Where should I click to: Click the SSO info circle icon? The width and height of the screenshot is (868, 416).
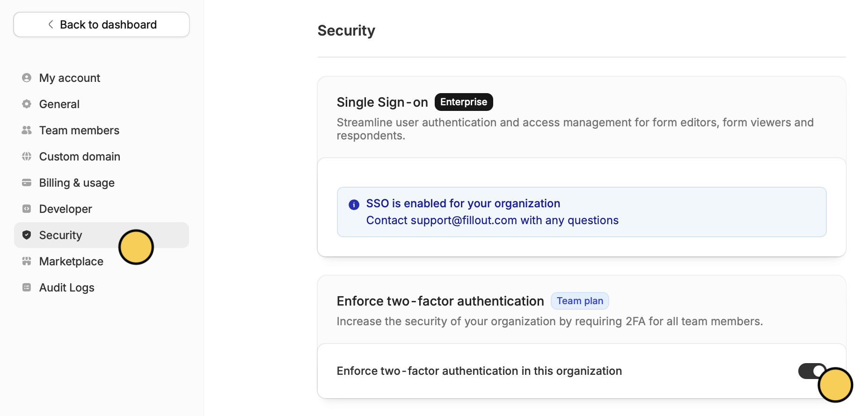(354, 204)
